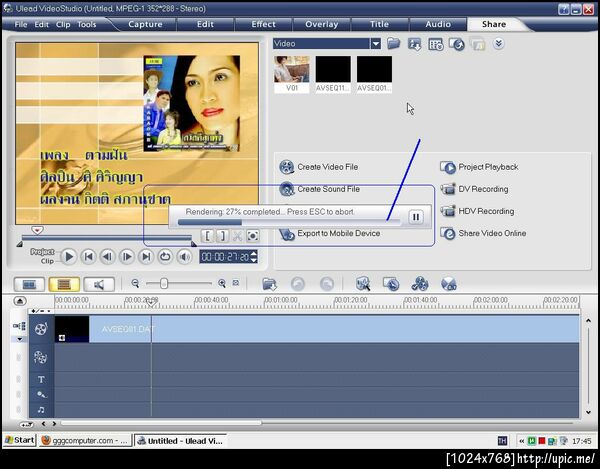Click the Cut Clip scissors icon
Screen dimensions: 600x469
click(237, 236)
